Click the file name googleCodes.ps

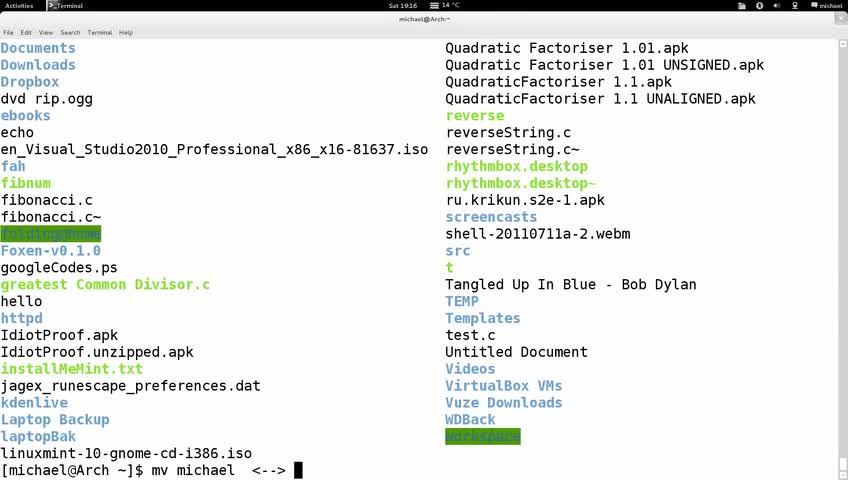[x=59, y=268]
